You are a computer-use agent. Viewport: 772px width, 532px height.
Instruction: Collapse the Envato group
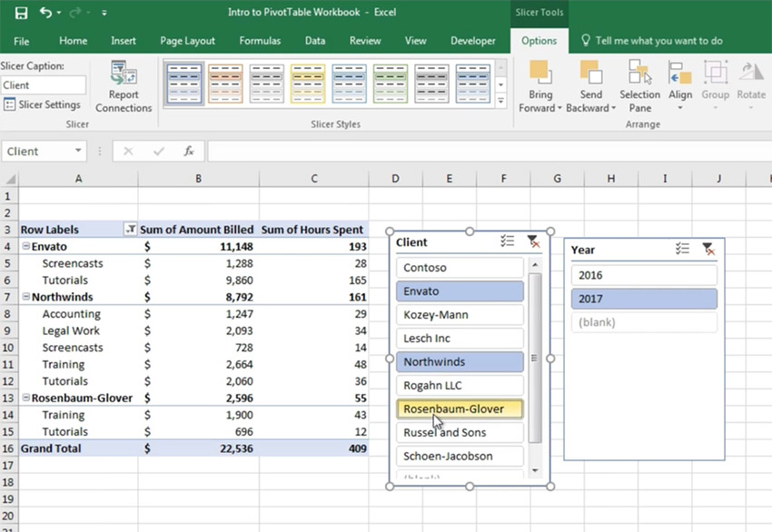[25, 246]
